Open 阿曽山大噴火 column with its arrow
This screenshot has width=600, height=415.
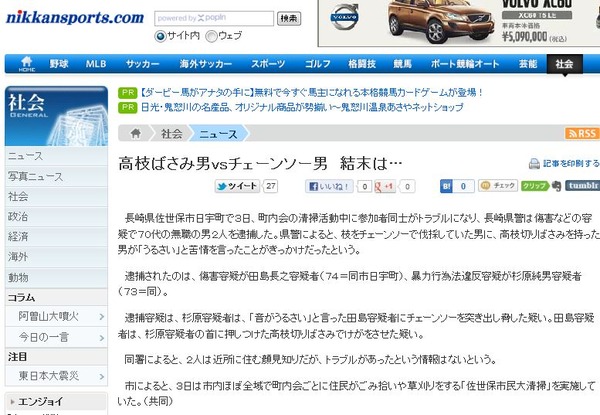[101, 317]
